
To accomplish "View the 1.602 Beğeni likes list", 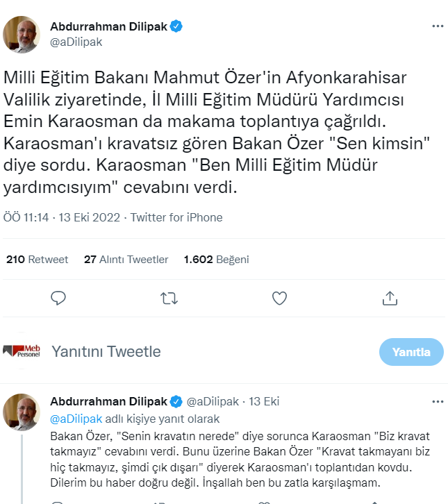I will point(216,259).
